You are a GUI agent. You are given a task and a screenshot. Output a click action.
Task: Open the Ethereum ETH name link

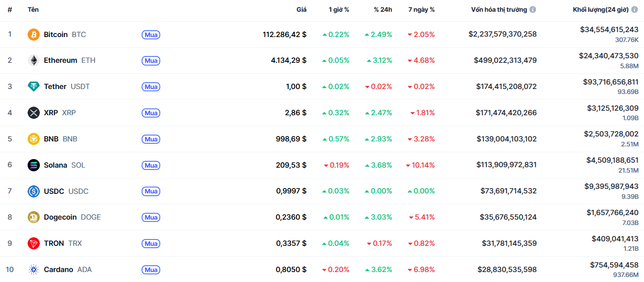70,61
